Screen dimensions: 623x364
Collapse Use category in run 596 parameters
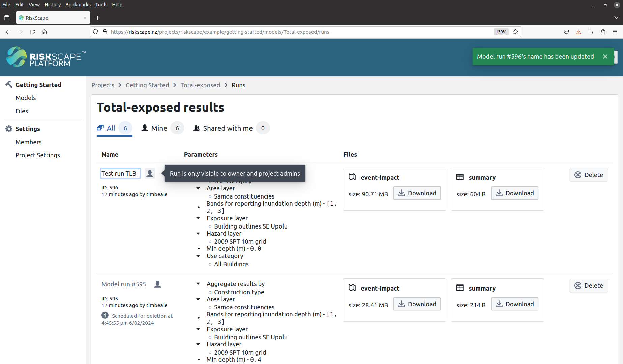pyautogui.click(x=198, y=256)
